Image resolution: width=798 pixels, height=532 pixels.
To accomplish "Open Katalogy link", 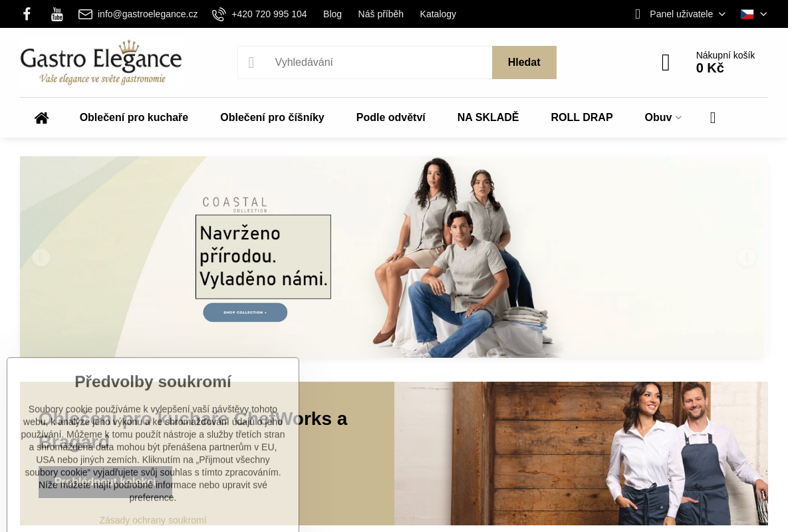I will click(438, 14).
